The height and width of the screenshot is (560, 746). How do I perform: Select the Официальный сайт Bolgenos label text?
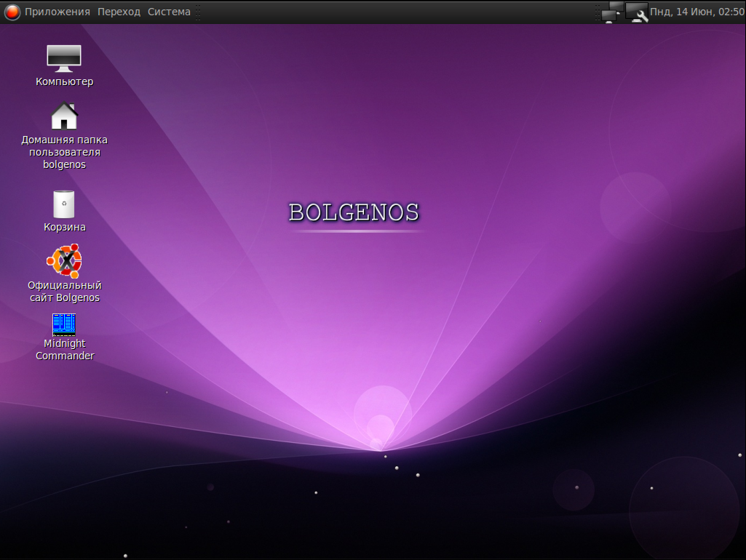64,292
